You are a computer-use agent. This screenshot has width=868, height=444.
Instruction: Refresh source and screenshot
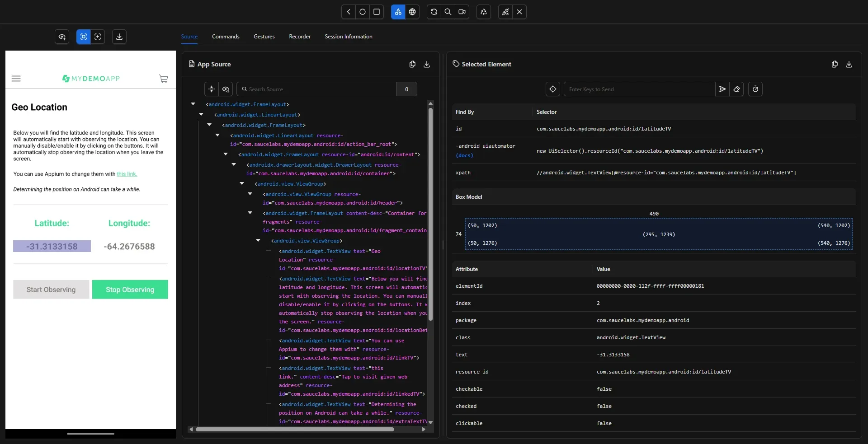coord(434,12)
